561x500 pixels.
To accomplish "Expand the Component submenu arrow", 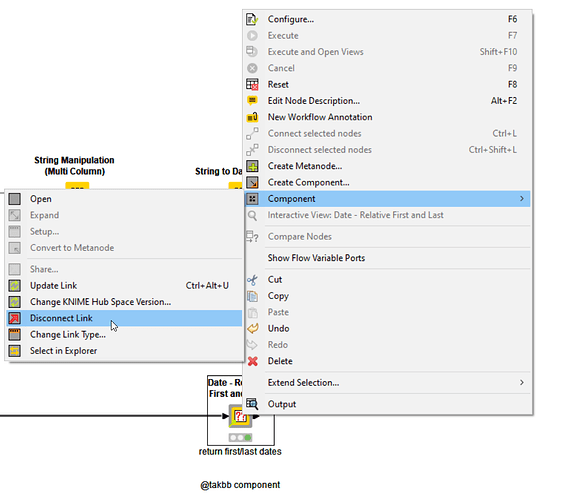I will (522, 198).
